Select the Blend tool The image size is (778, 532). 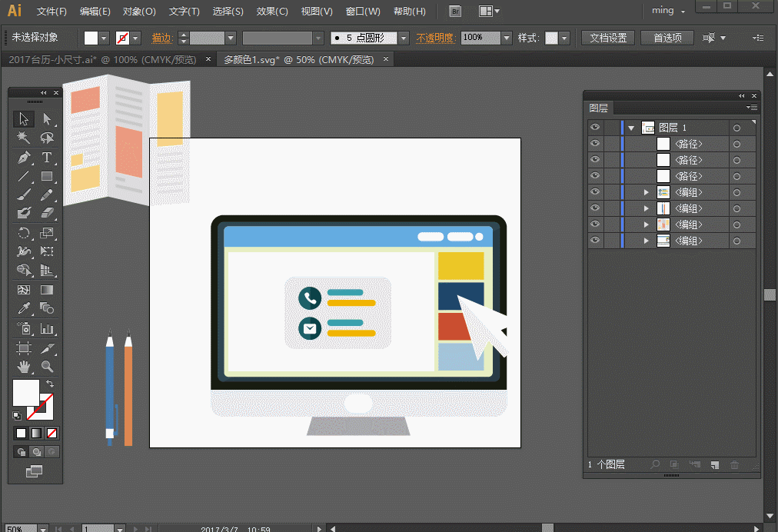click(47, 308)
